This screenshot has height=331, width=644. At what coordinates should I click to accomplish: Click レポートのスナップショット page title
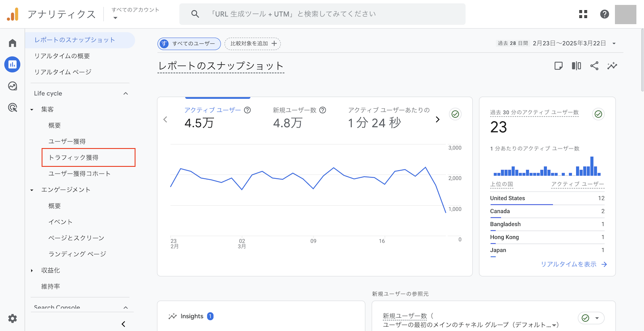[x=221, y=66]
